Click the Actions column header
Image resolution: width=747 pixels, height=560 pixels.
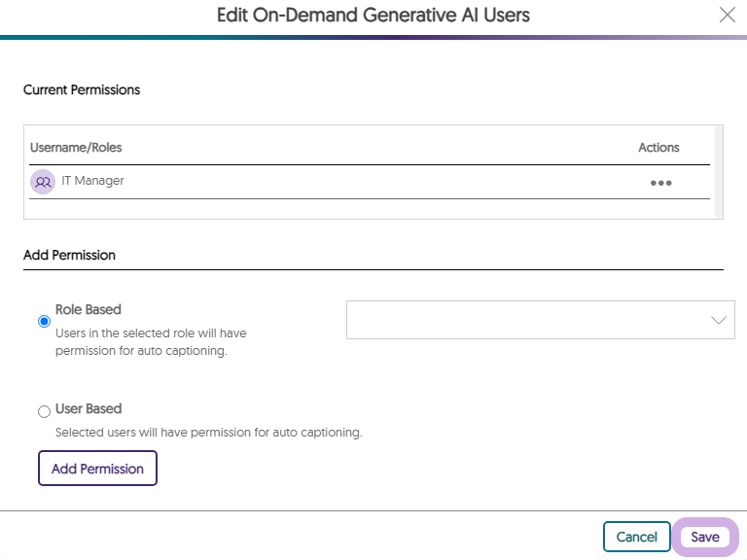658,148
